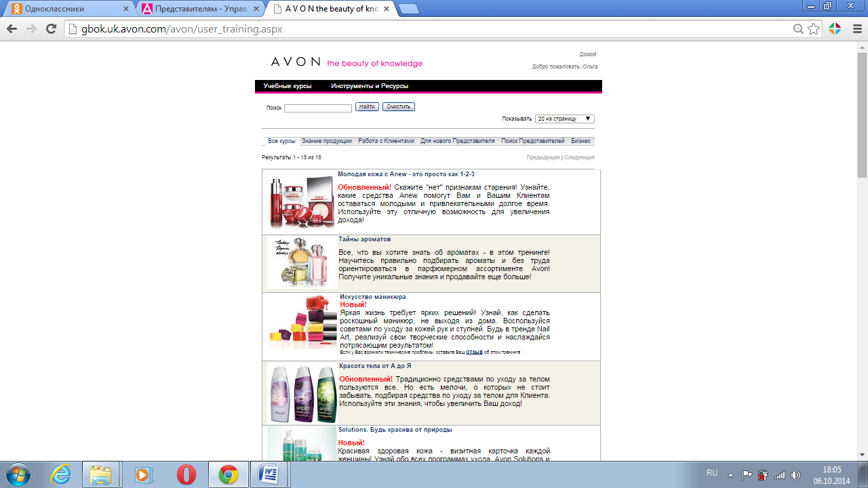
Task: Show hidden tray icons arrow
Action: point(730,474)
